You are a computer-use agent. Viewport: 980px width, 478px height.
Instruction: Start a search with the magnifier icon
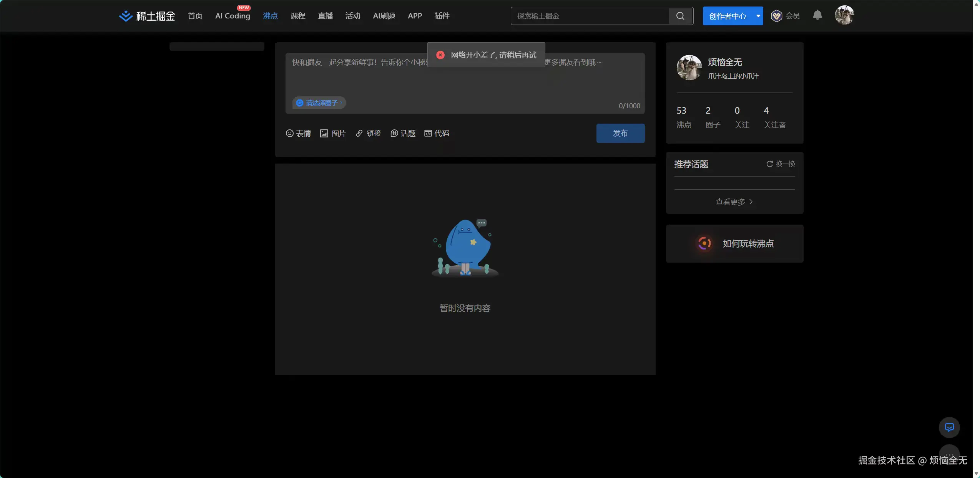pyautogui.click(x=680, y=16)
